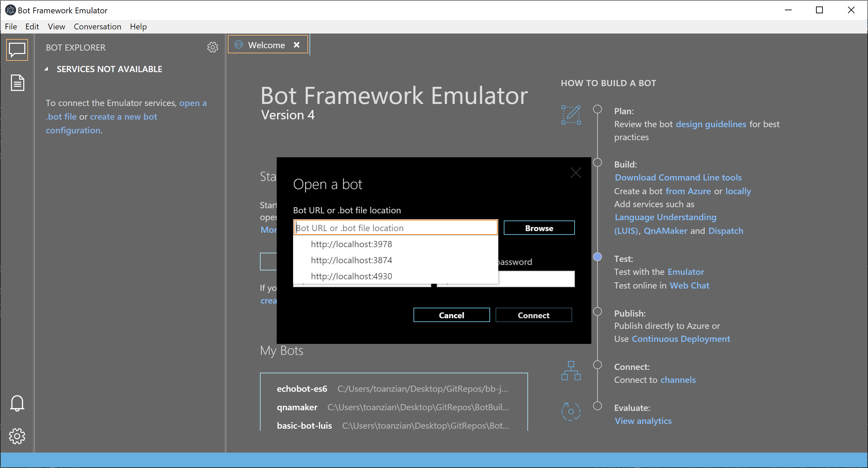Follow the design guidelines link
The width and height of the screenshot is (868, 468).
(711, 124)
